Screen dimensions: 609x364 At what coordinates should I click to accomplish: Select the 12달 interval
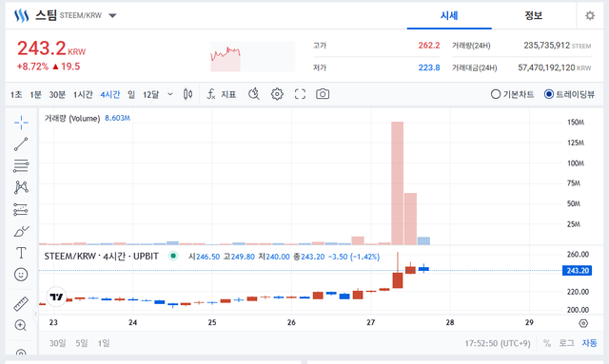(150, 94)
